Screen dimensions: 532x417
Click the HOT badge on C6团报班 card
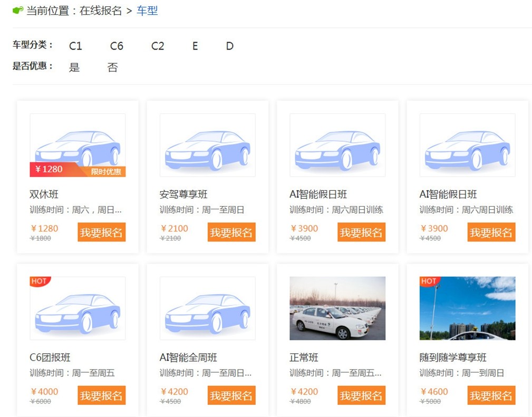[40, 281]
